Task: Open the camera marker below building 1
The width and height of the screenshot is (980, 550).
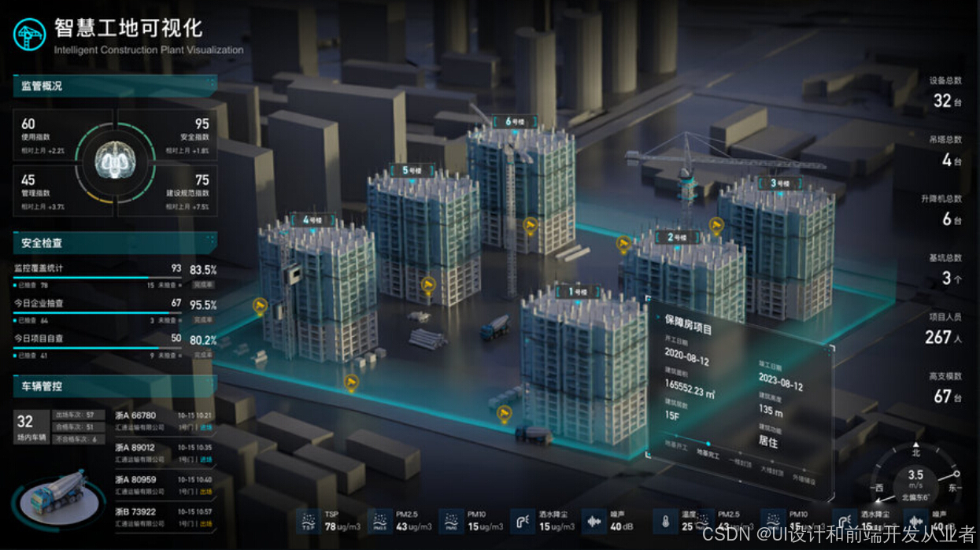Action: 504,413
